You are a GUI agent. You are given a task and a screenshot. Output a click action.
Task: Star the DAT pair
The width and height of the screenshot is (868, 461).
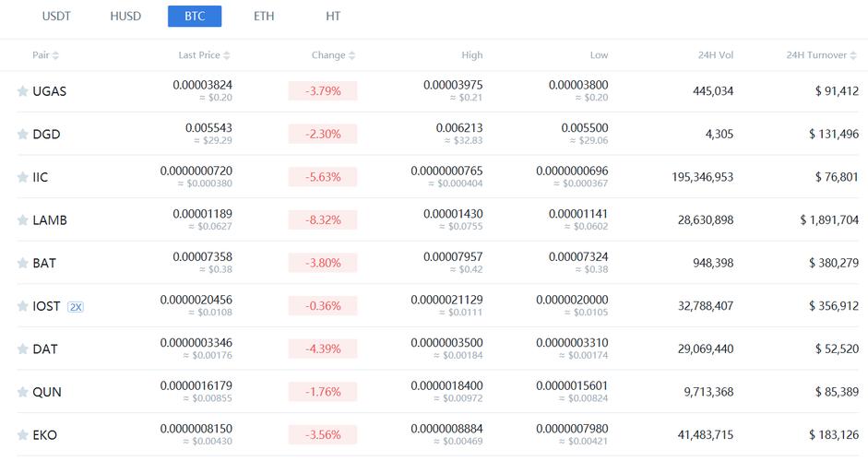coord(23,349)
